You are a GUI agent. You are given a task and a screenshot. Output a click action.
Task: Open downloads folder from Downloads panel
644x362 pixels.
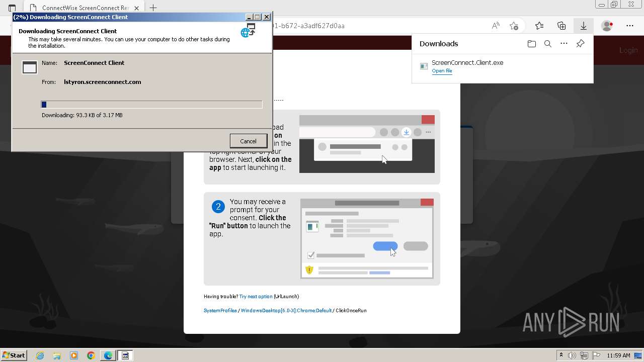[x=532, y=44]
